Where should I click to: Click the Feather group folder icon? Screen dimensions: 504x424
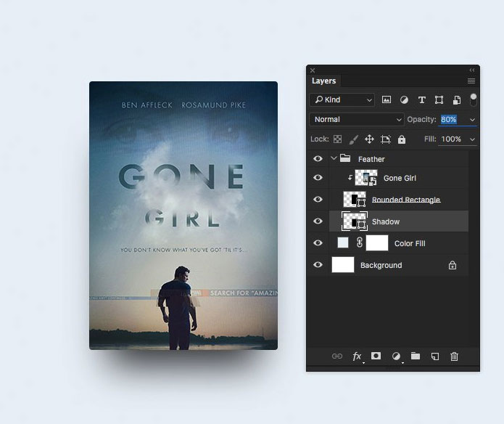345,158
